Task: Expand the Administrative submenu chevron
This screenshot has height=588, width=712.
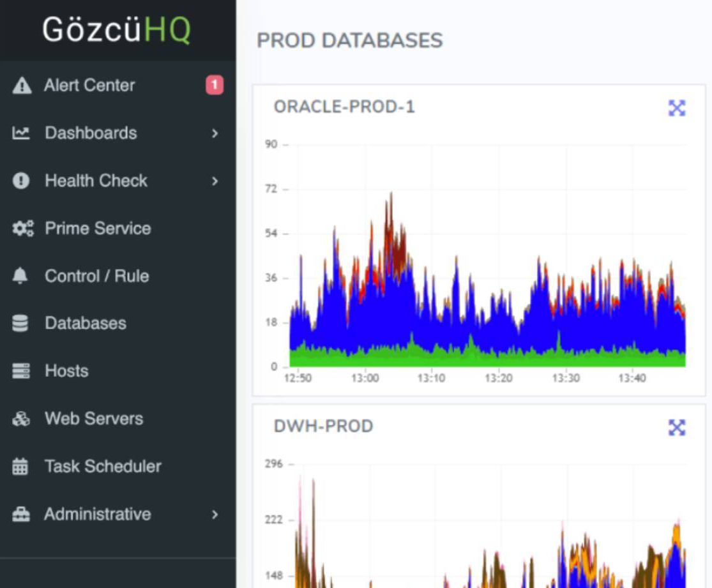Action: pyautogui.click(x=215, y=515)
